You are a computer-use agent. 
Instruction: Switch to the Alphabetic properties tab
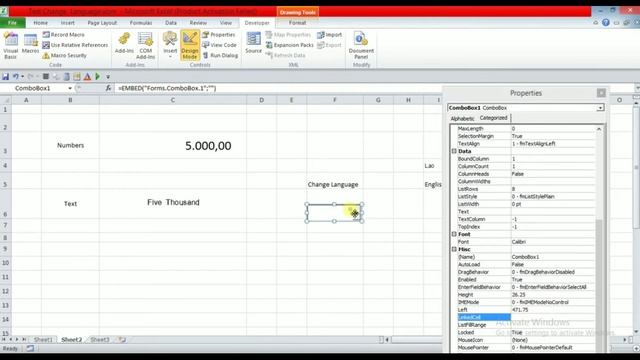[462, 118]
